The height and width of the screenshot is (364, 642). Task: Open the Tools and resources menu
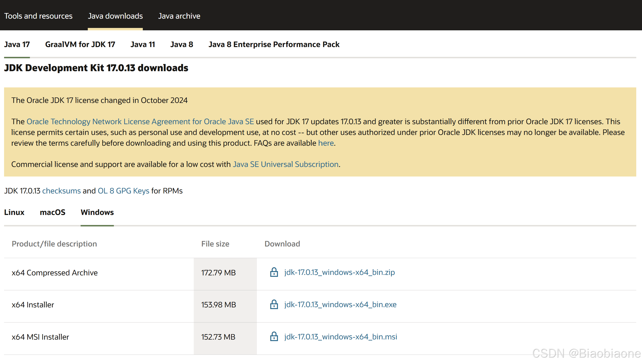coord(38,16)
